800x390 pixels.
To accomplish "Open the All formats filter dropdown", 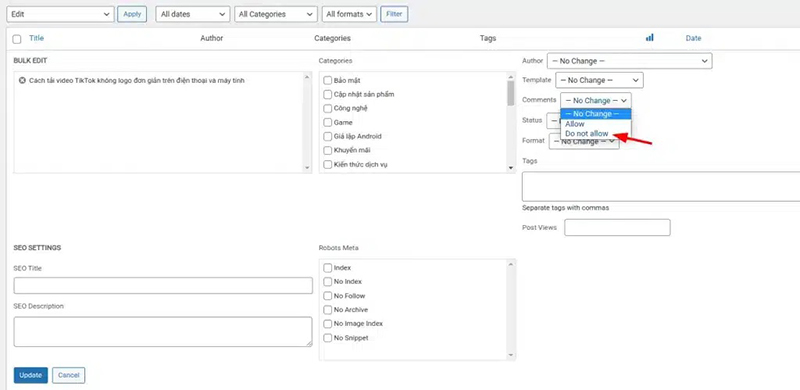I will point(349,14).
